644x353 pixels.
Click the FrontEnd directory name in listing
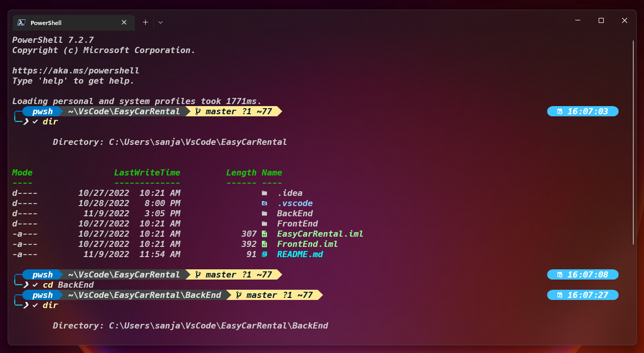(298, 223)
